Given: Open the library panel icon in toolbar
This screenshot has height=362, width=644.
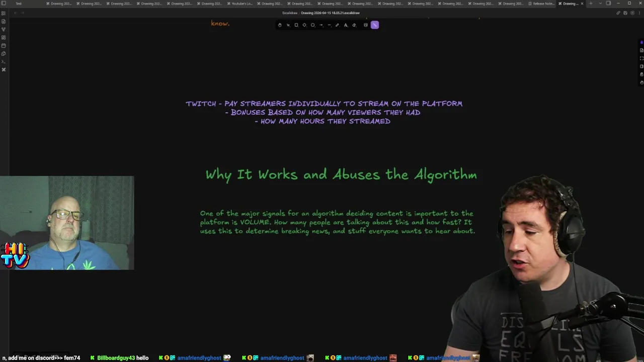Looking at the screenshot, I should pos(366,25).
